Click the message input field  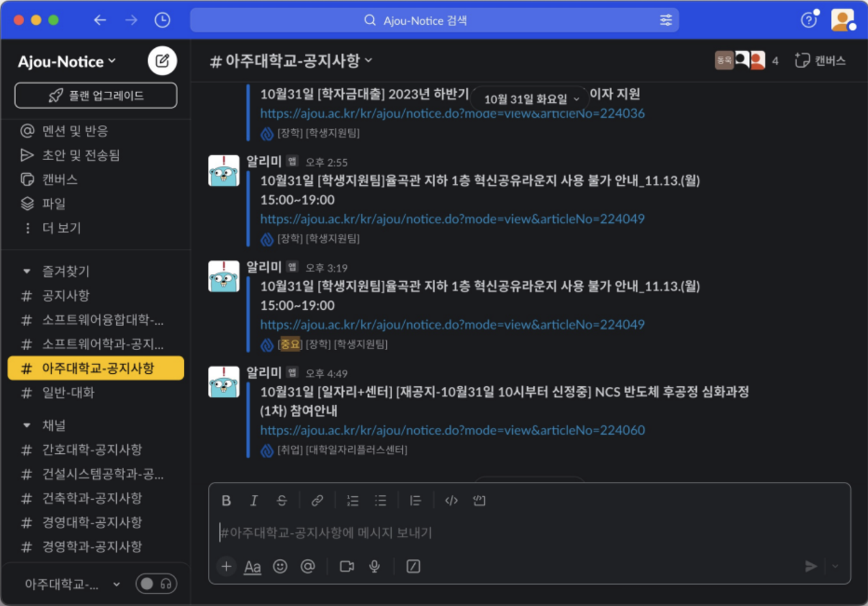coord(529,533)
